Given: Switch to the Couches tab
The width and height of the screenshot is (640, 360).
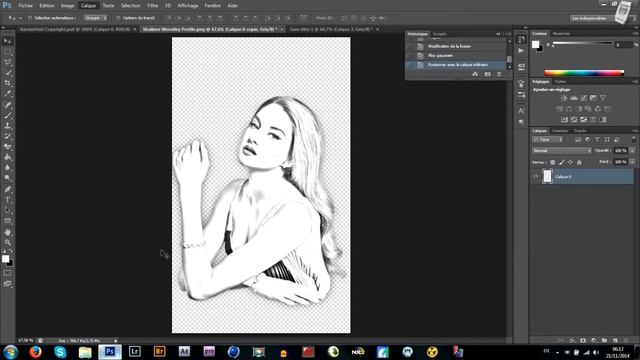Looking at the screenshot, I should coord(560,131).
